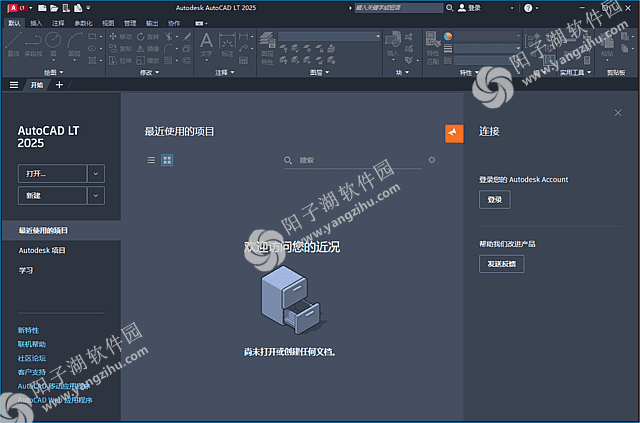
Task: Click the Copy (复制) tool
Action: (121, 49)
